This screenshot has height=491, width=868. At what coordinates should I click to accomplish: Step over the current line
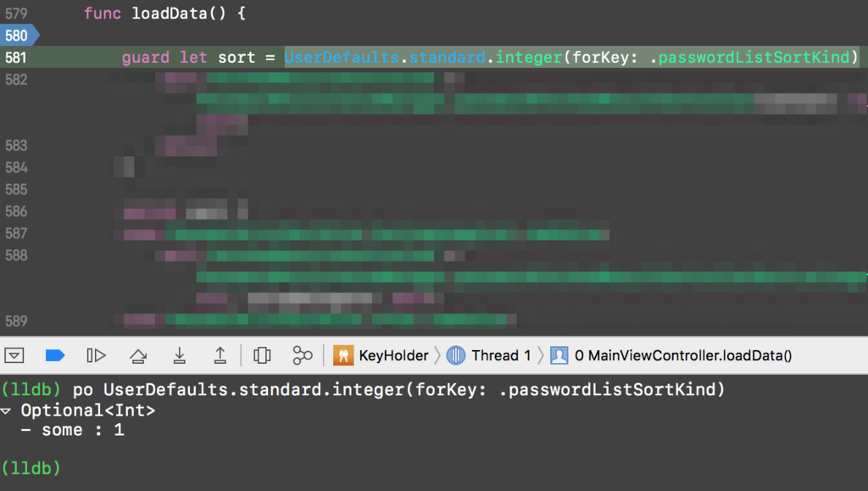138,355
